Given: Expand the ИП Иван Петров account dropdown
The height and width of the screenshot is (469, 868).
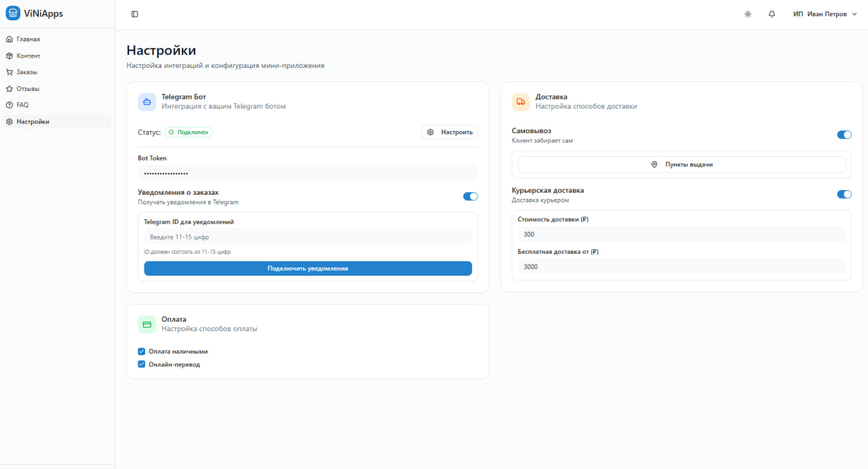Looking at the screenshot, I should coord(825,14).
